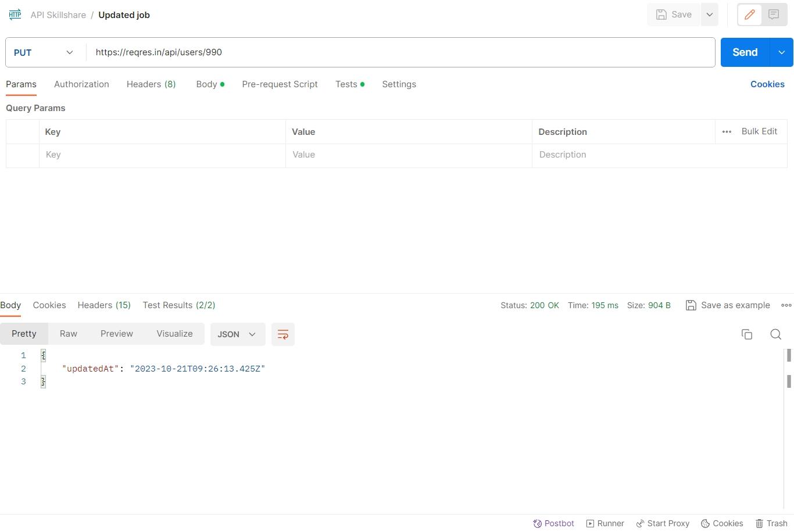The height and width of the screenshot is (532, 794).
Task: Click the Cookies link beside request tabs
Action: click(x=767, y=84)
